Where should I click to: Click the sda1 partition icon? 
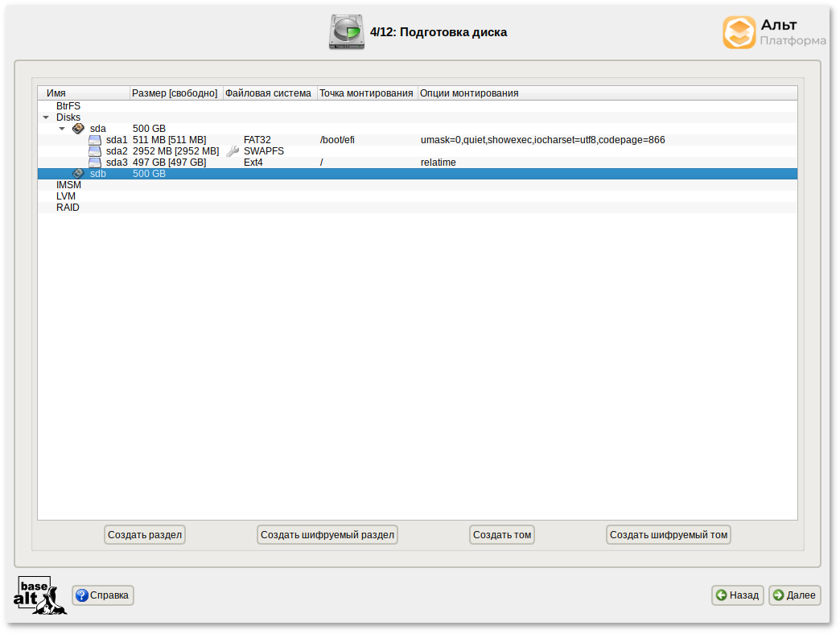pos(95,140)
